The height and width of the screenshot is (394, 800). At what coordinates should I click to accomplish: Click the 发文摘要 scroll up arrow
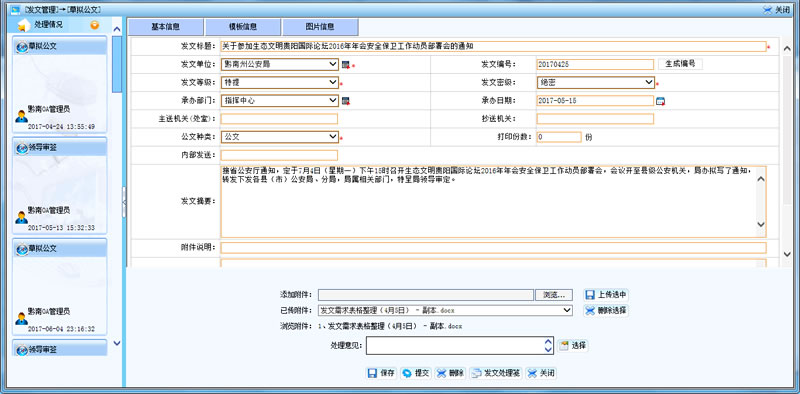pos(761,179)
